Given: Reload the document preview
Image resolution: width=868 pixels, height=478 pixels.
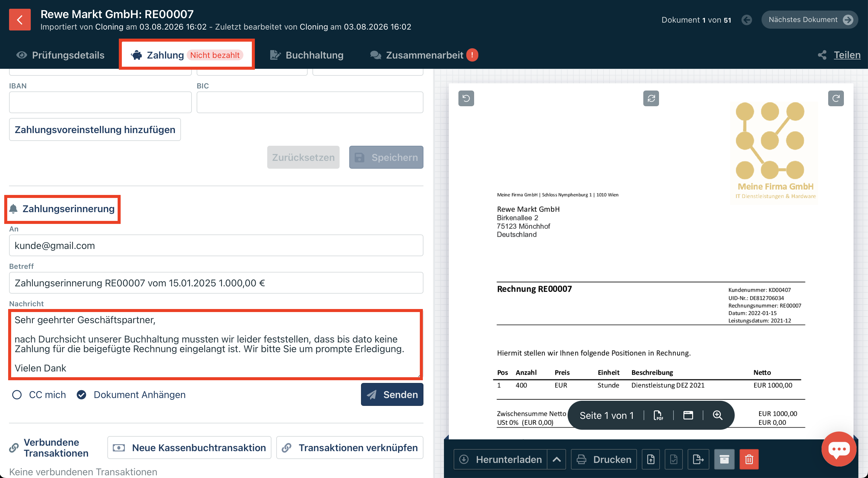Looking at the screenshot, I should click(x=651, y=98).
